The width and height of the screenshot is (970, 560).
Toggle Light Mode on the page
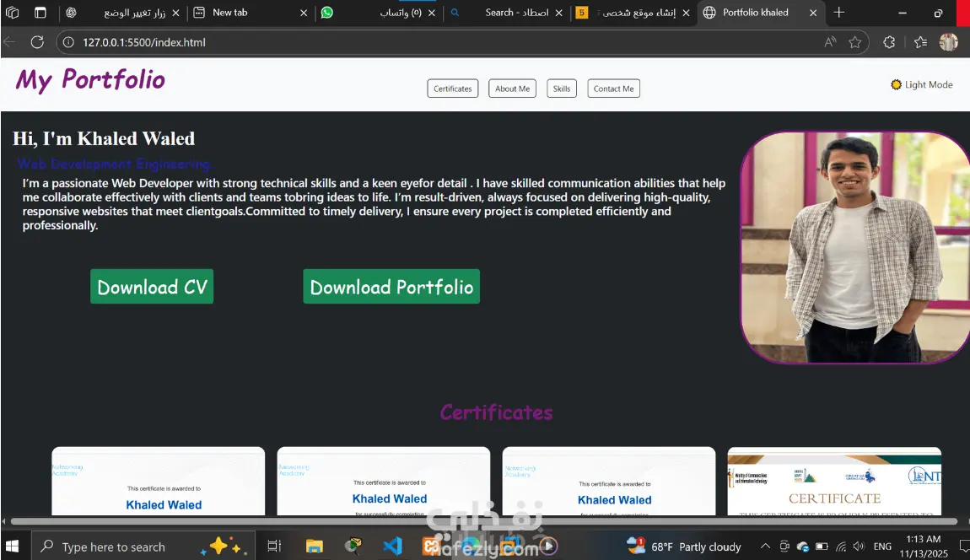click(x=922, y=85)
